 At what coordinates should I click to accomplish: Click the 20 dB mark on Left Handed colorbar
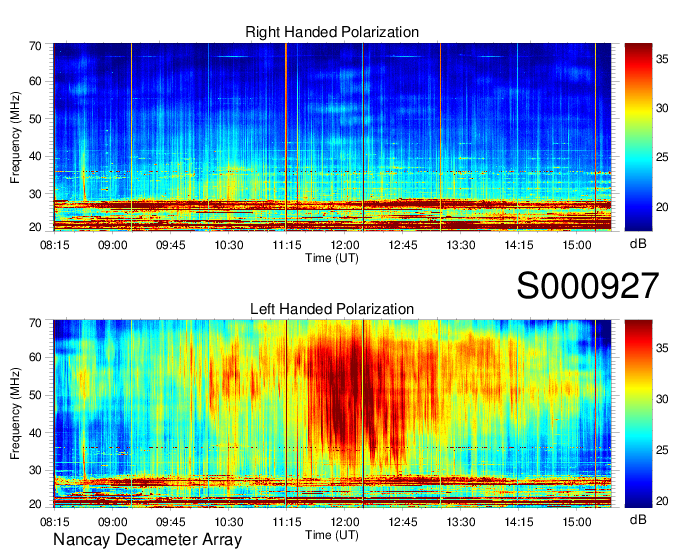coord(662,501)
